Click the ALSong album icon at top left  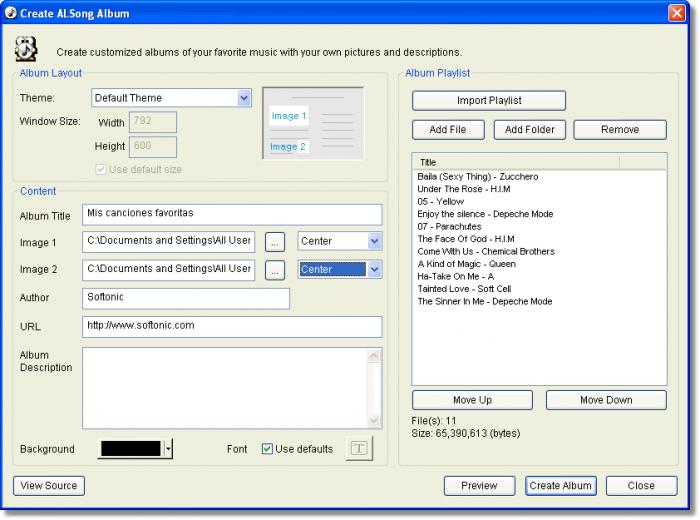[x=28, y=48]
